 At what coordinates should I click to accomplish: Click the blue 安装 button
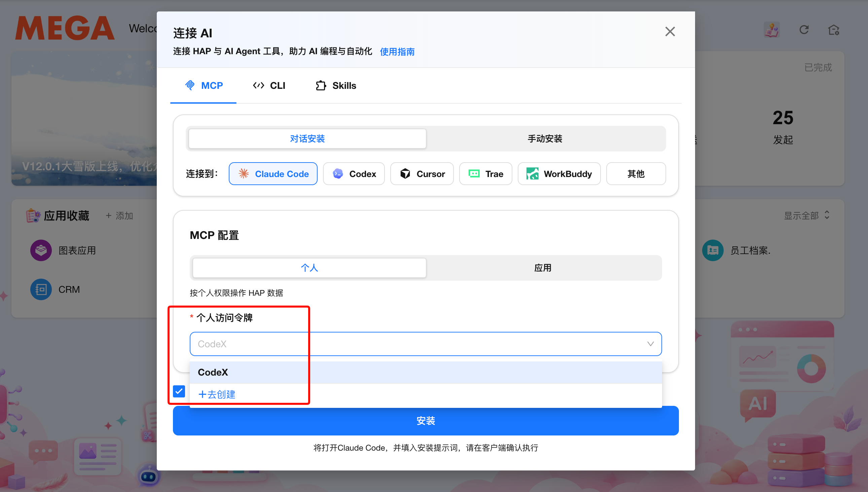pos(426,420)
